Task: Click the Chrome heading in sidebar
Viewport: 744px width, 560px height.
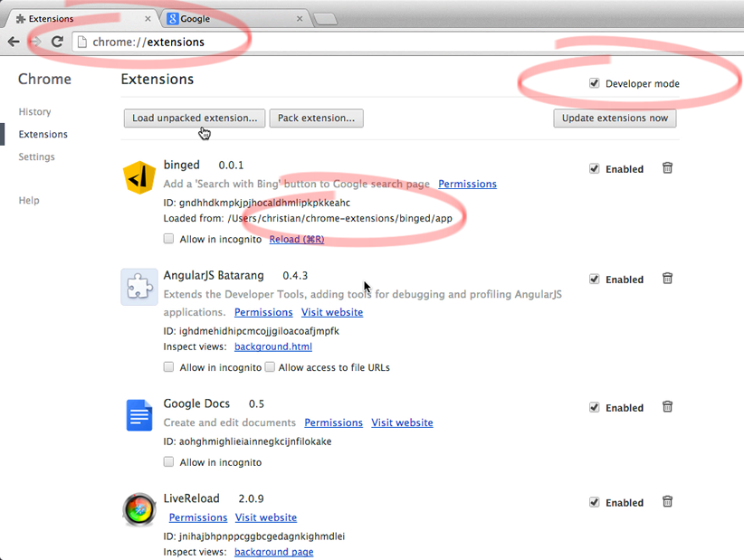Action: click(44, 79)
